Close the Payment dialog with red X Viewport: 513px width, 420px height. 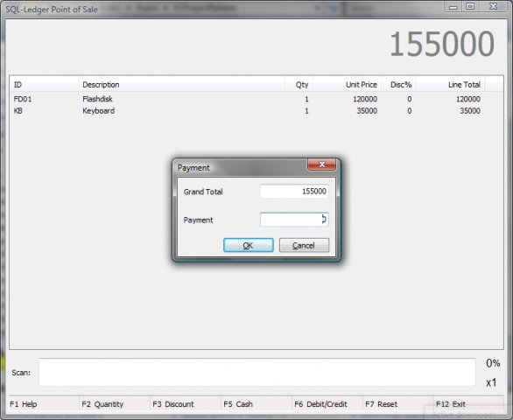coord(321,164)
